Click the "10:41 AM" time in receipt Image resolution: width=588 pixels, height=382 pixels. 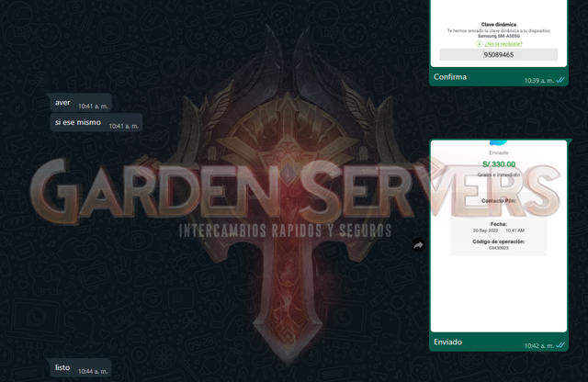514,230
